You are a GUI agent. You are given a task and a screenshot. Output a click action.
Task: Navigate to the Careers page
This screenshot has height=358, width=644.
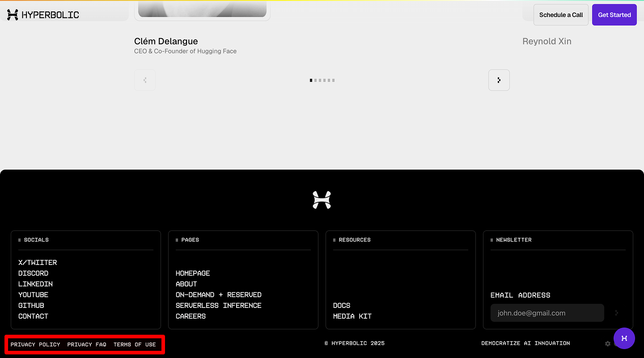tap(191, 316)
